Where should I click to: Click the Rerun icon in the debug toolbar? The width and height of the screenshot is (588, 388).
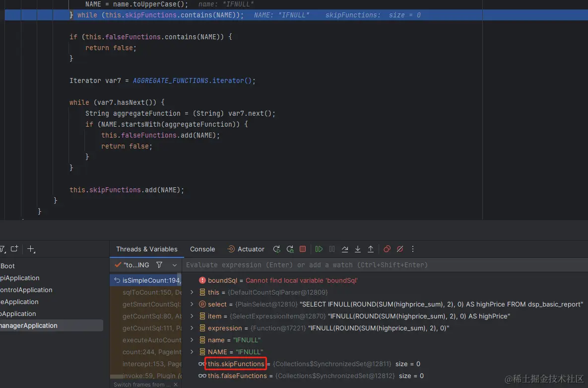tap(277, 249)
